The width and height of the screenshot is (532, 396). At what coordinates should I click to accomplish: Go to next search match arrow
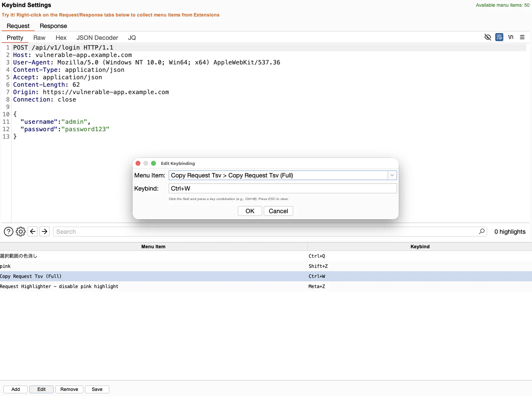[45, 231]
